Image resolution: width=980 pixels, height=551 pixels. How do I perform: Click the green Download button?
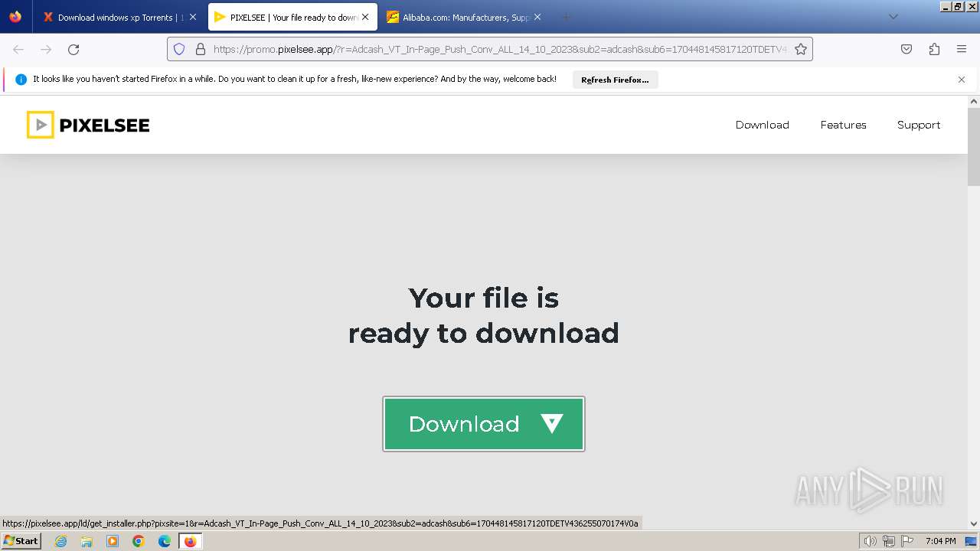pyautogui.click(x=484, y=424)
